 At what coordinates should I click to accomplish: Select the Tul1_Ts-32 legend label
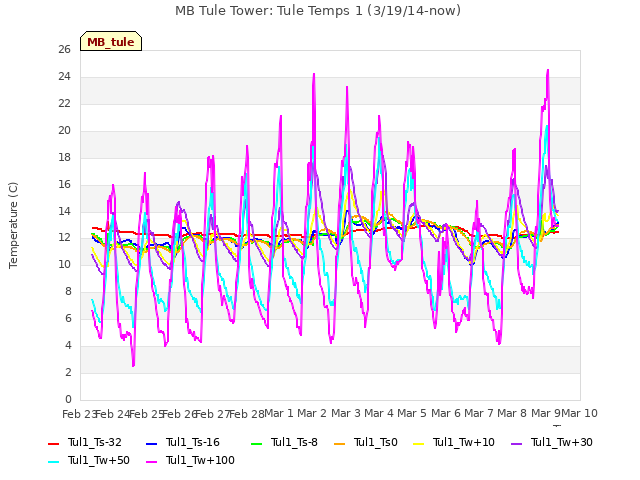95,442
